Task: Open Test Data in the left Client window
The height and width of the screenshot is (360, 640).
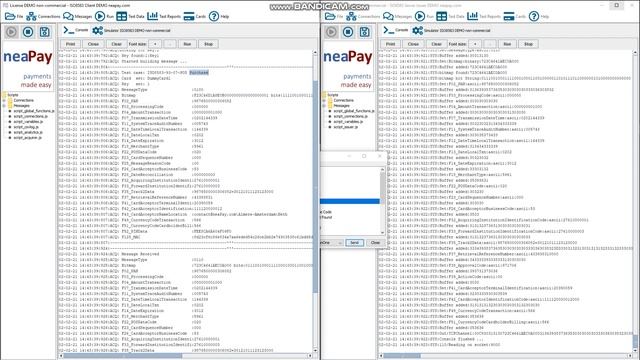Action: (130, 16)
